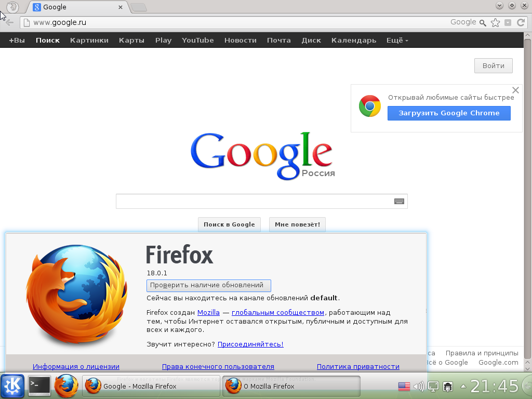
Task: Open Календарь in the Google bar
Action: click(354, 41)
